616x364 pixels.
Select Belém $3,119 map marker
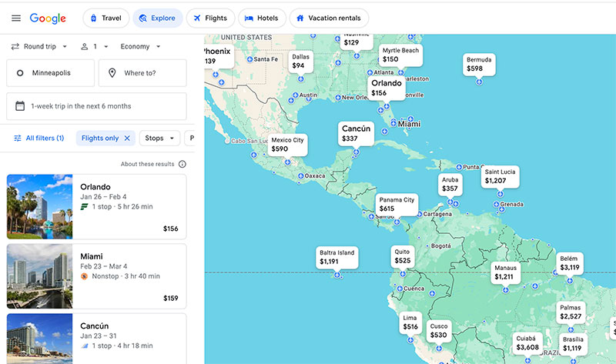click(570, 263)
